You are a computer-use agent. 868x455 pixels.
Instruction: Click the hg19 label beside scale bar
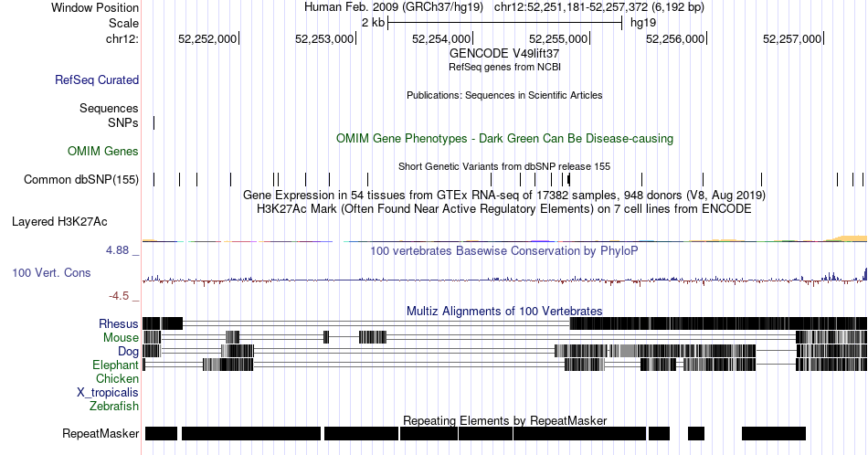click(643, 23)
